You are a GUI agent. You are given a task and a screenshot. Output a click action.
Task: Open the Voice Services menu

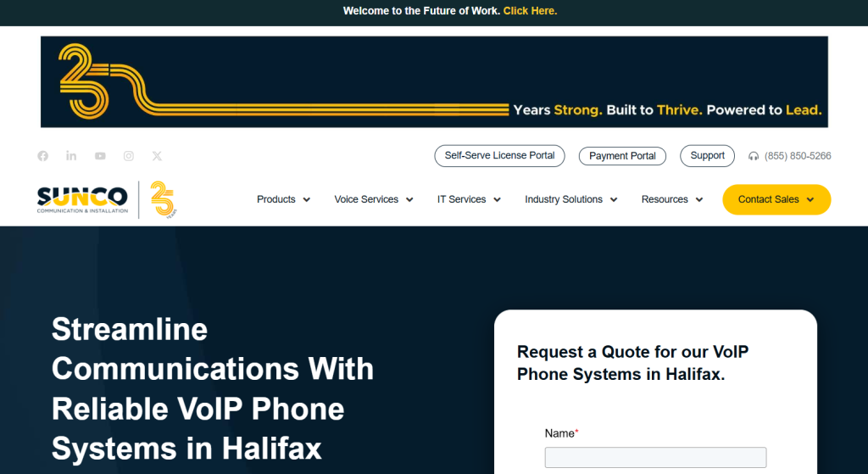click(366, 199)
